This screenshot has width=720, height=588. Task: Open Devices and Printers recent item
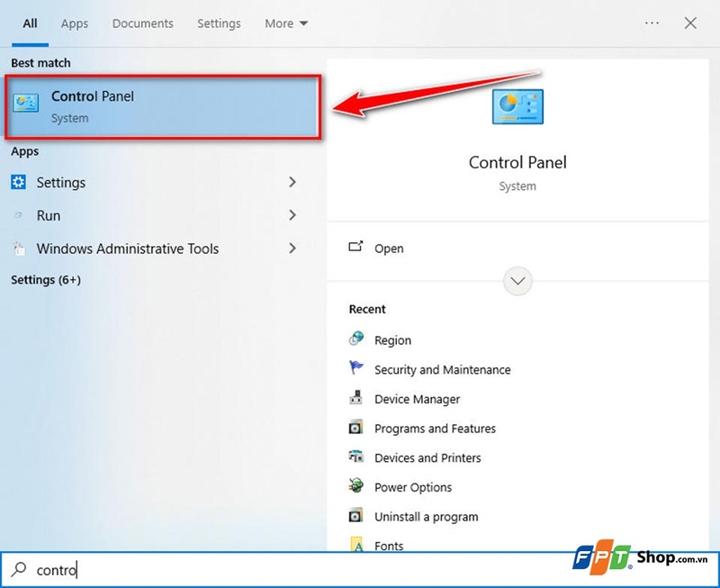tap(427, 458)
